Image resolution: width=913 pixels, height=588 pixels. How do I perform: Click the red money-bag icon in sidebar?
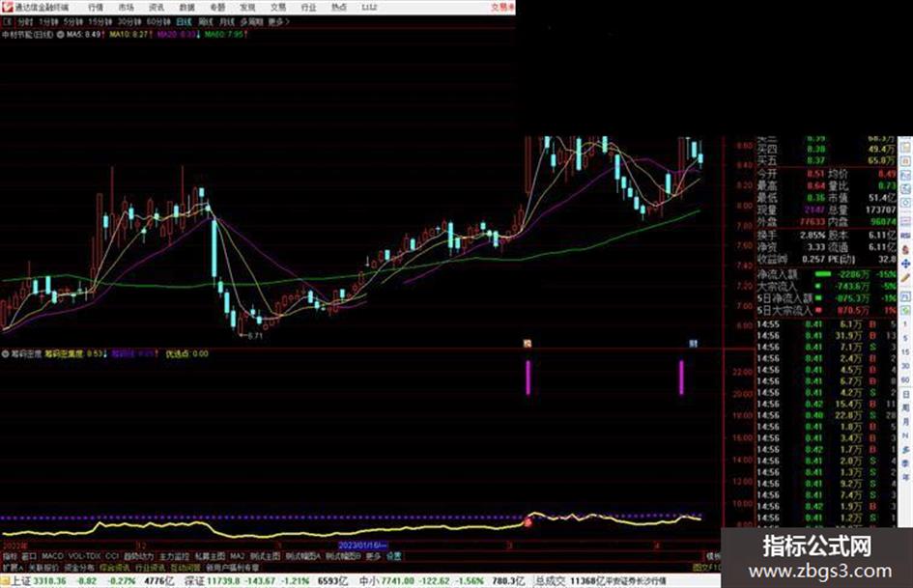point(905,249)
